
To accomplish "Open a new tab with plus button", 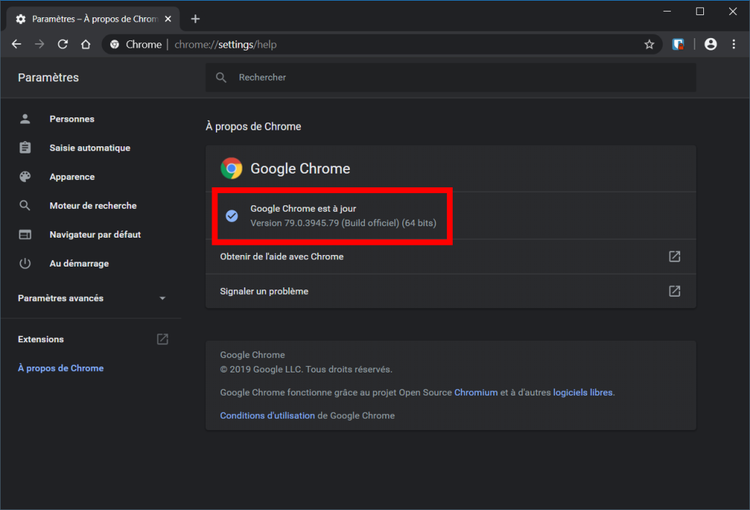I will click(x=195, y=19).
